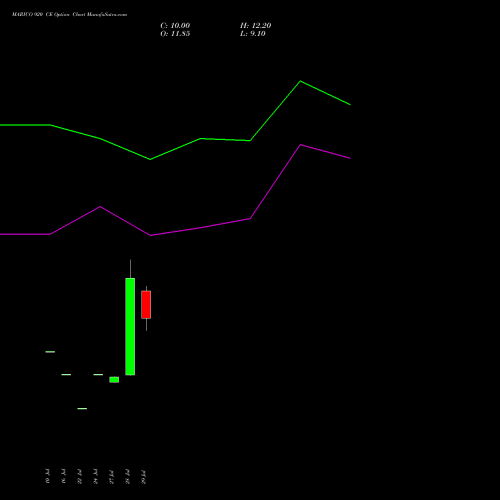Select the red candlestick body
The height and width of the screenshot is (500, 500).
[146, 305]
